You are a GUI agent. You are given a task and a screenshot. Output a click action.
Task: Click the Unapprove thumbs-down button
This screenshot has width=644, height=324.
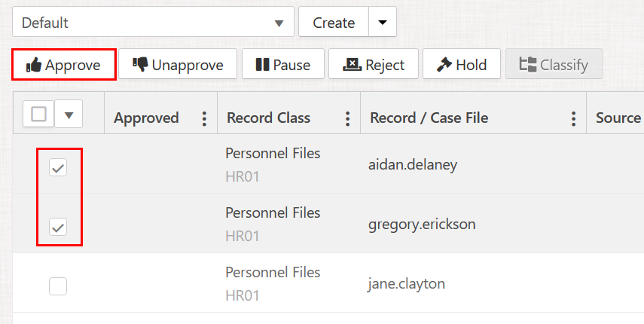point(178,65)
